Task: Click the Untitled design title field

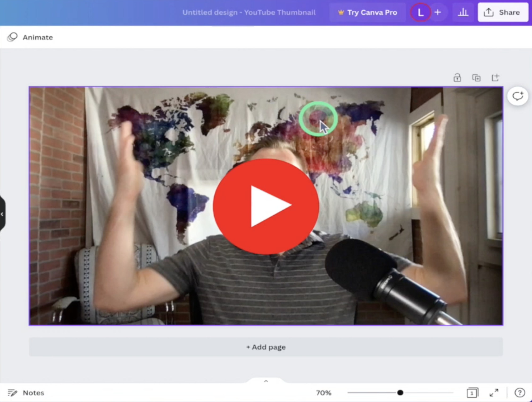Action: [249, 12]
